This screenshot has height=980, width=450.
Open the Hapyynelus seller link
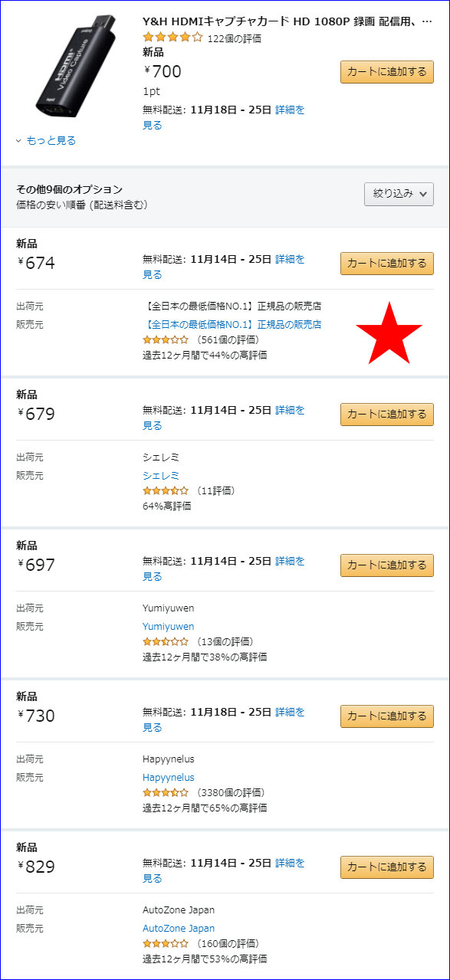(169, 778)
